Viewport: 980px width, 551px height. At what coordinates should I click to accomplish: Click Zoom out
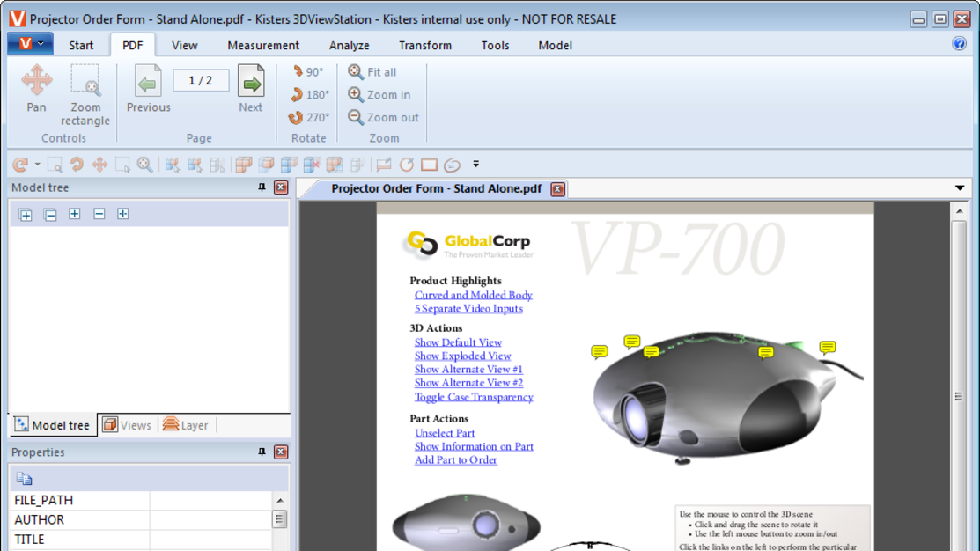(x=383, y=117)
